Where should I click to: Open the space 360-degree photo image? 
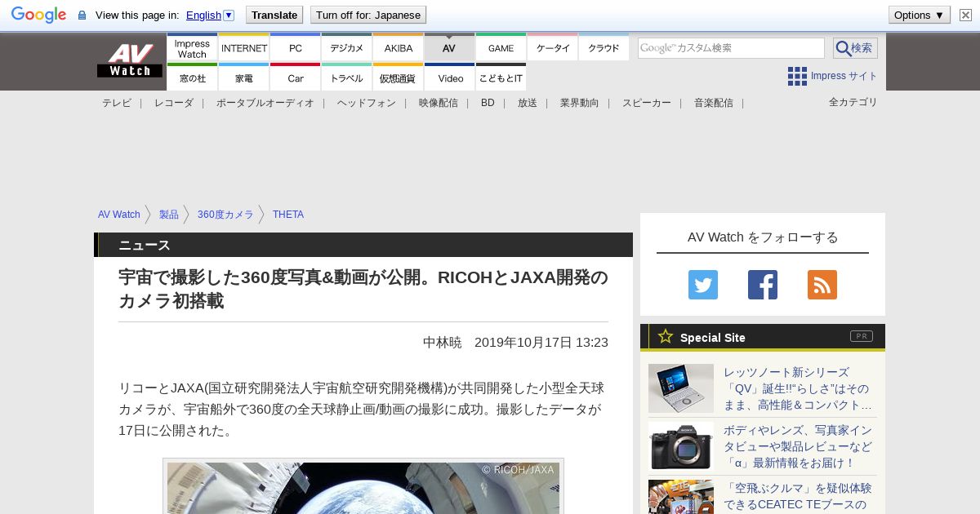363,487
